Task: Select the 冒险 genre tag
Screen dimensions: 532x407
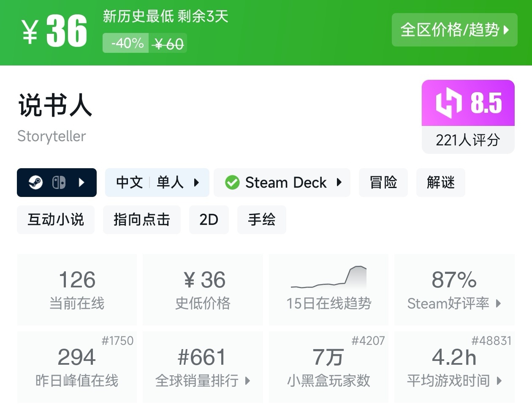Action: point(383,183)
